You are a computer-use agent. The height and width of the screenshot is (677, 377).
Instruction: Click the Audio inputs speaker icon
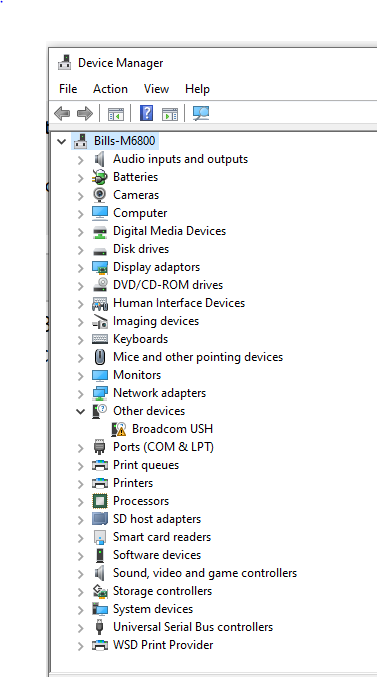[x=100, y=159]
